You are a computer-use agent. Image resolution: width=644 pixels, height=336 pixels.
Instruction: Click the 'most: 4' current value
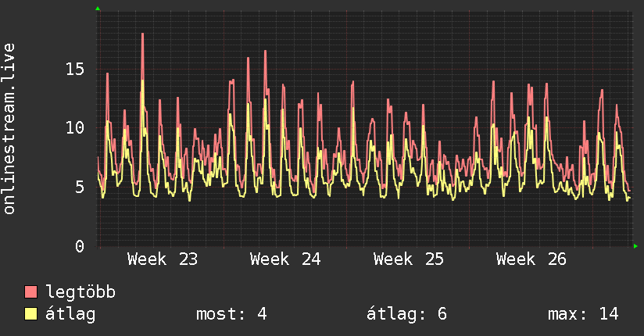point(231,314)
